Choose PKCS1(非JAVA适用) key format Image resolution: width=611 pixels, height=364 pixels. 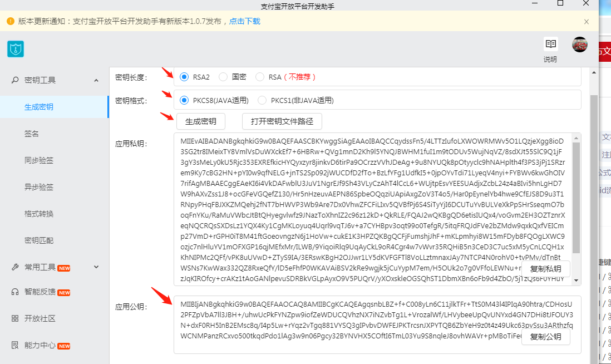(262, 100)
